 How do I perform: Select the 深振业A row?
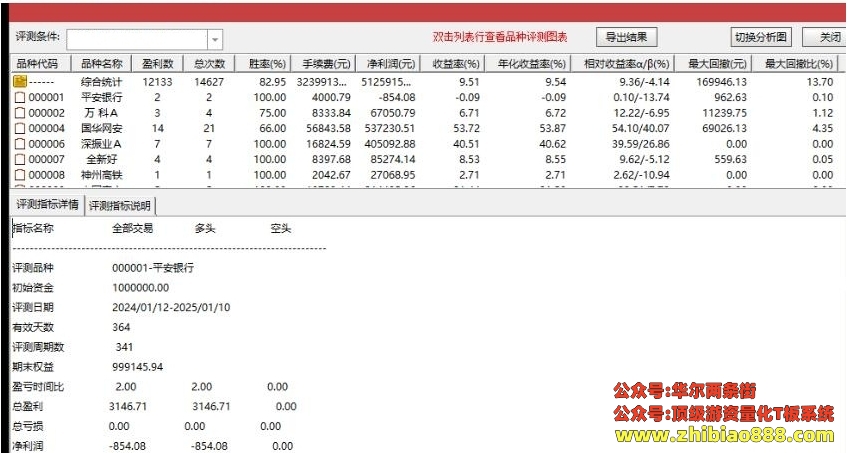pyautogui.click(x=428, y=144)
